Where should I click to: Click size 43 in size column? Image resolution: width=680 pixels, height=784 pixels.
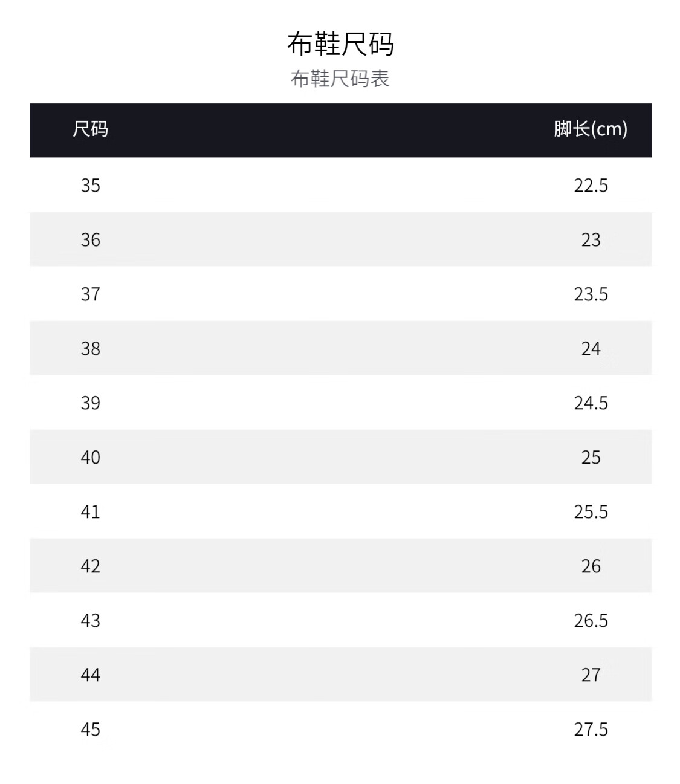tap(91, 620)
